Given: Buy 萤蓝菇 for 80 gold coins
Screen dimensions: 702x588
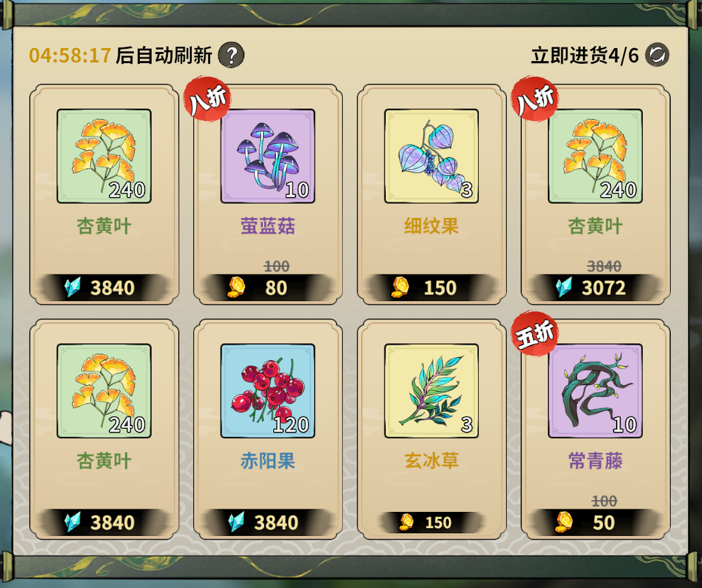Looking at the screenshot, I should (268, 287).
